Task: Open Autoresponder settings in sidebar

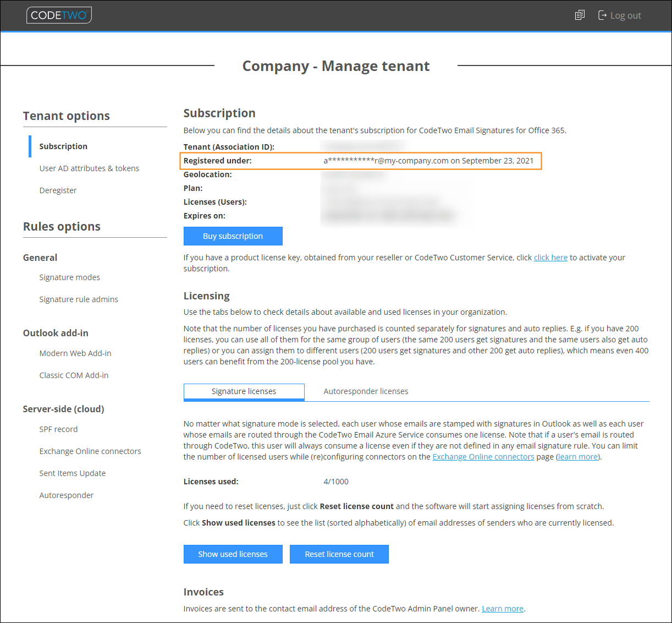Action: (x=67, y=495)
